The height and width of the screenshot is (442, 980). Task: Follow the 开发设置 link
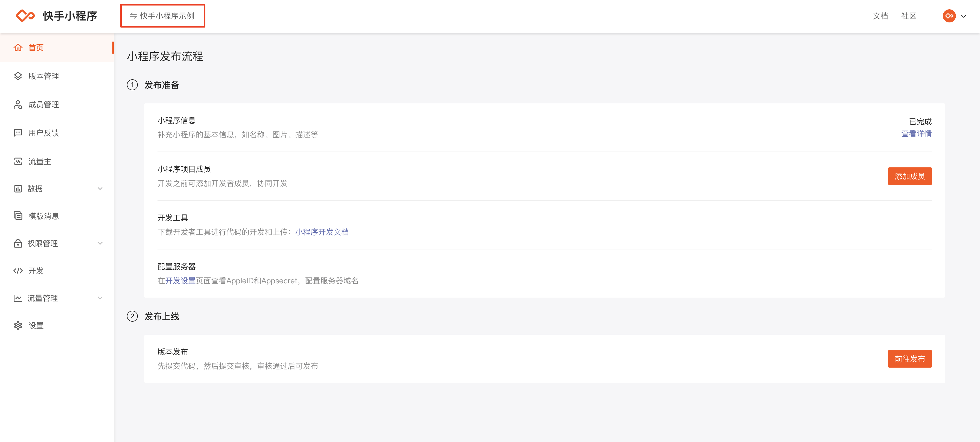180,281
